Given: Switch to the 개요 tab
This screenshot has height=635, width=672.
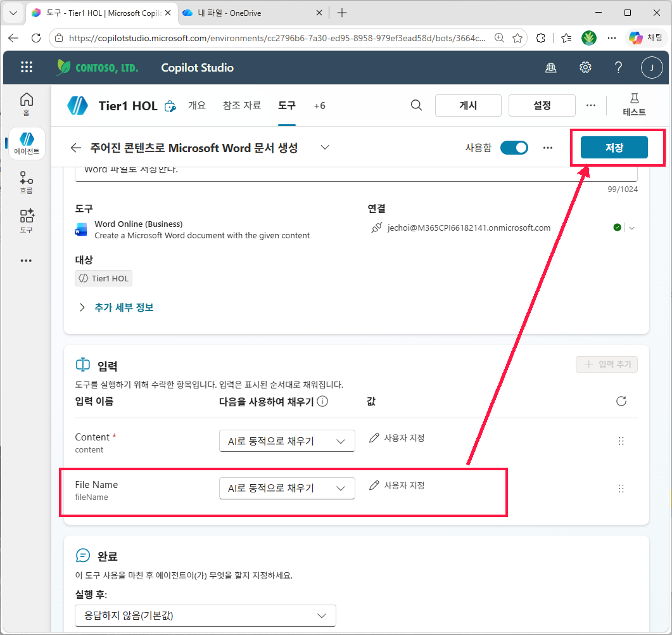Looking at the screenshot, I should pos(197,105).
